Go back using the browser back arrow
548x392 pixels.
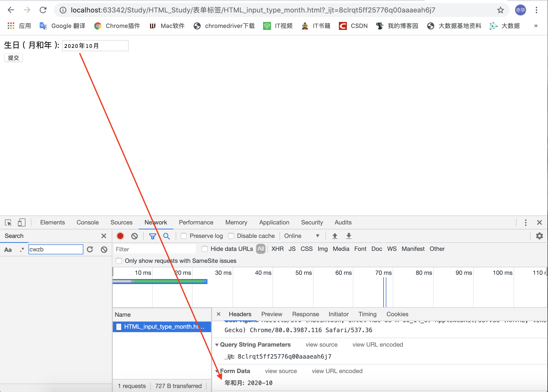click(11, 10)
